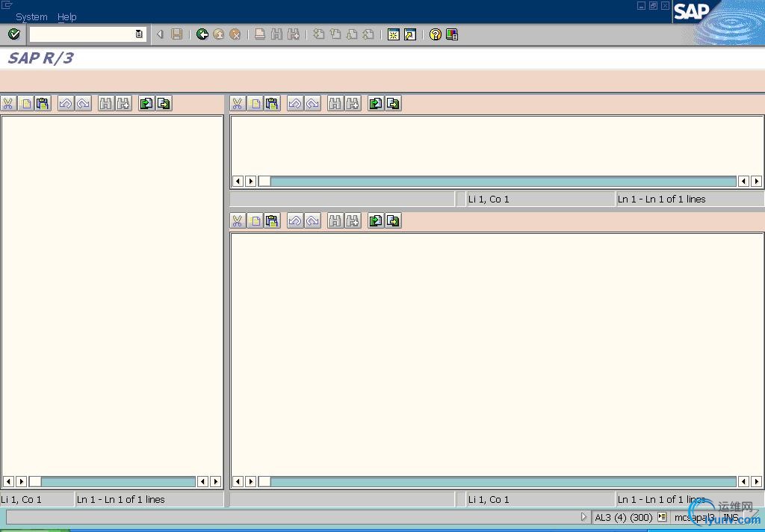Viewport: 765px width, 532px height.
Task: Click the lower right pane text editing area
Action: click(497, 354)
